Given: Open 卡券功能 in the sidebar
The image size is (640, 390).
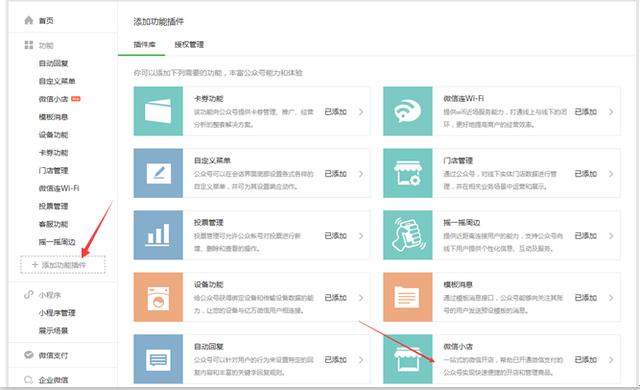Looking at the screenshot, I should 53,153.
